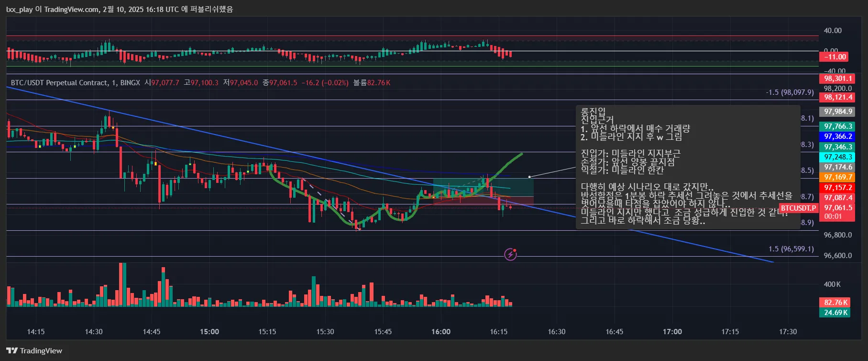Click the grey 97,174.6 price label

click(x=838, y=167)
